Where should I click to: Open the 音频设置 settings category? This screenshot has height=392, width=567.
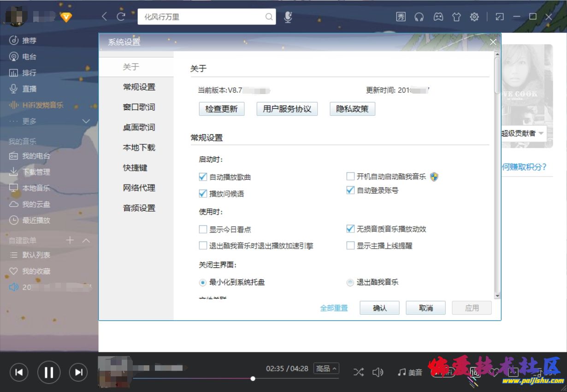click(138, 208)
